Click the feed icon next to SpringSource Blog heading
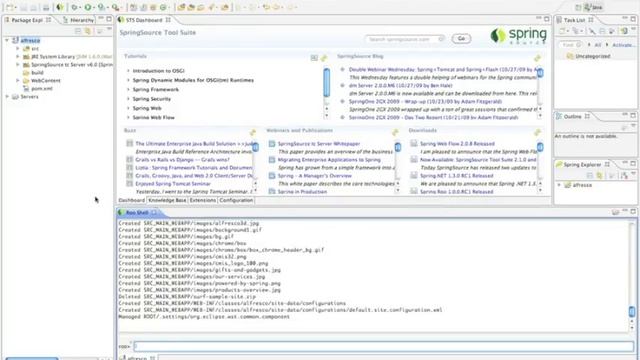The height and width of the screenshot is (360, 640). (x=538, y=58)
